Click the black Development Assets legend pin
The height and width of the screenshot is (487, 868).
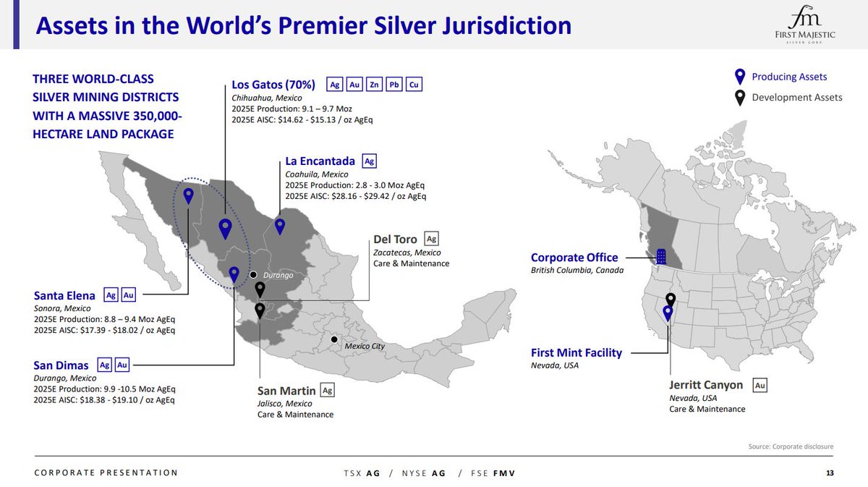coord(740,98)
